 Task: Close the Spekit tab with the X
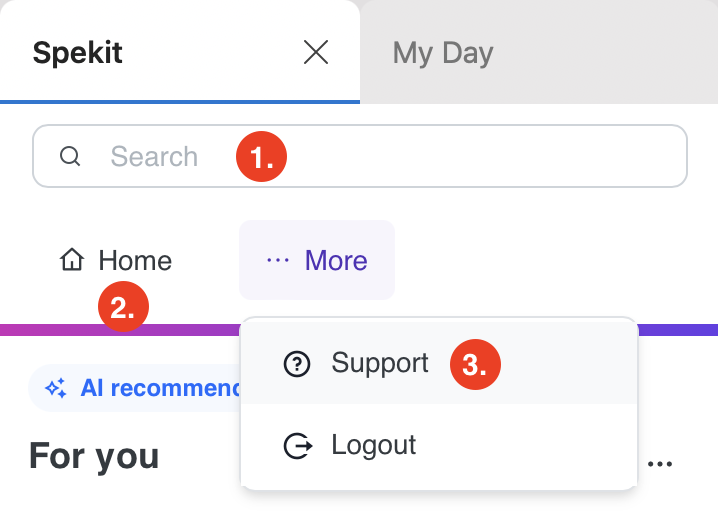point(316,52)
